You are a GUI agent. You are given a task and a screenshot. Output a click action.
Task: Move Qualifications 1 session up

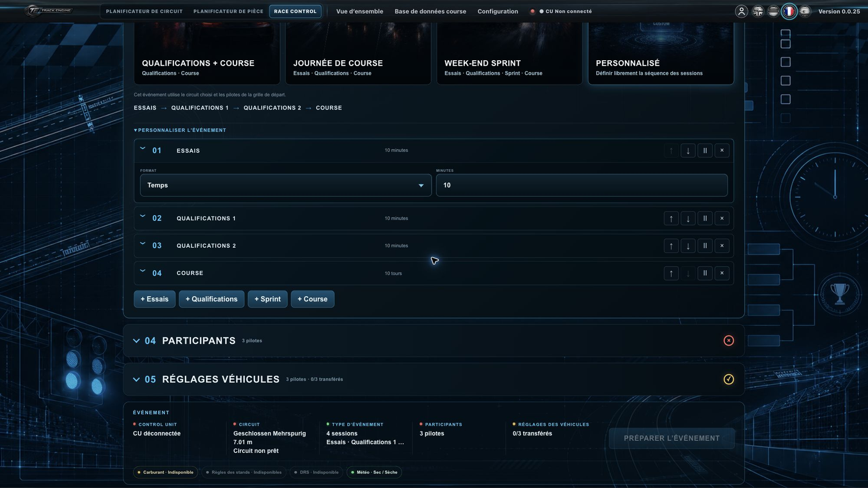(671, 219)
